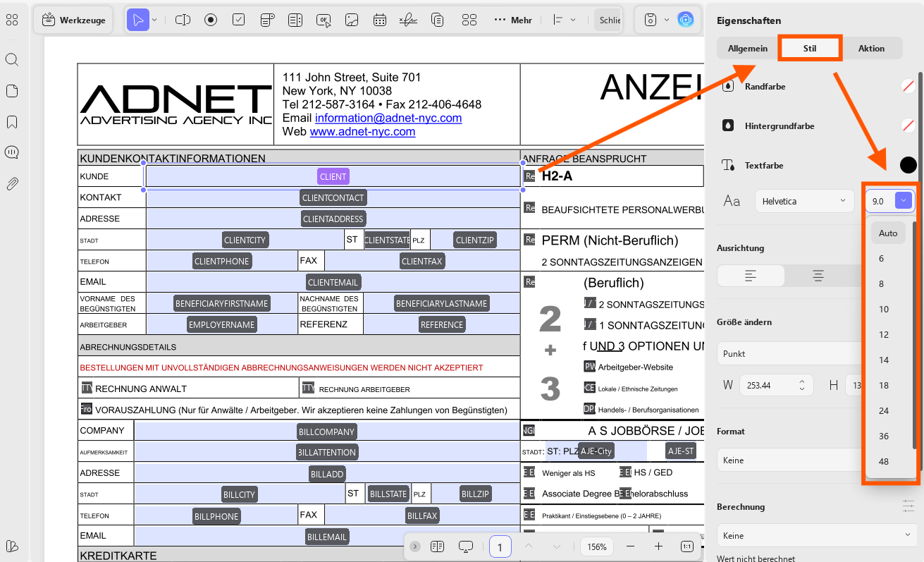The height and width of the screenshot is (562, 924).
Task: Choose left text alignment
Action: point(751,276)
